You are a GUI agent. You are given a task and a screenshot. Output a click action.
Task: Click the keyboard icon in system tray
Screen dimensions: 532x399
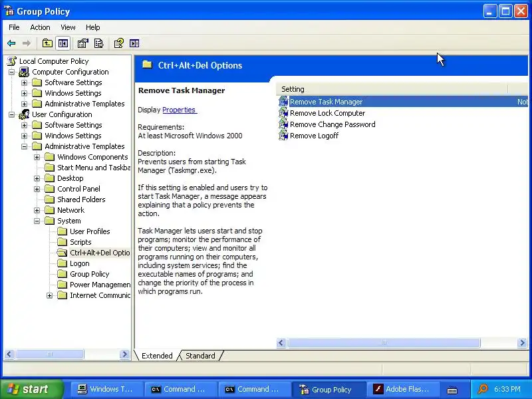point(452,390)
